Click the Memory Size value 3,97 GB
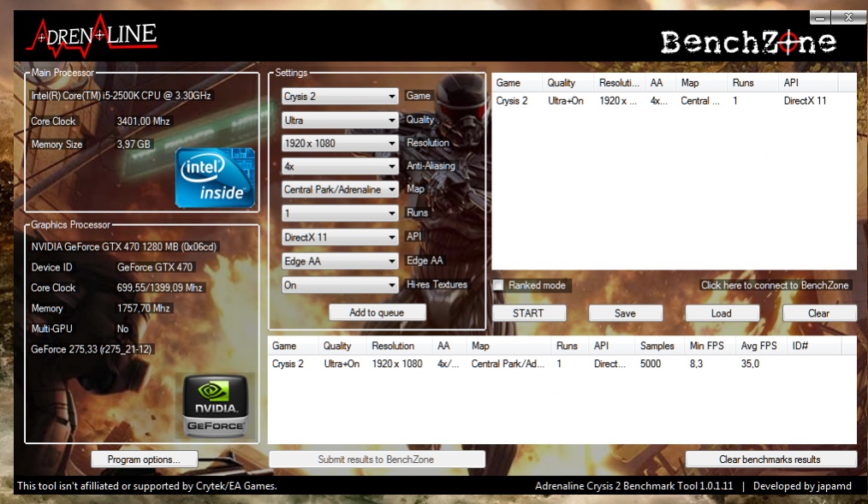Screen dimensions: 868x504 134,145
